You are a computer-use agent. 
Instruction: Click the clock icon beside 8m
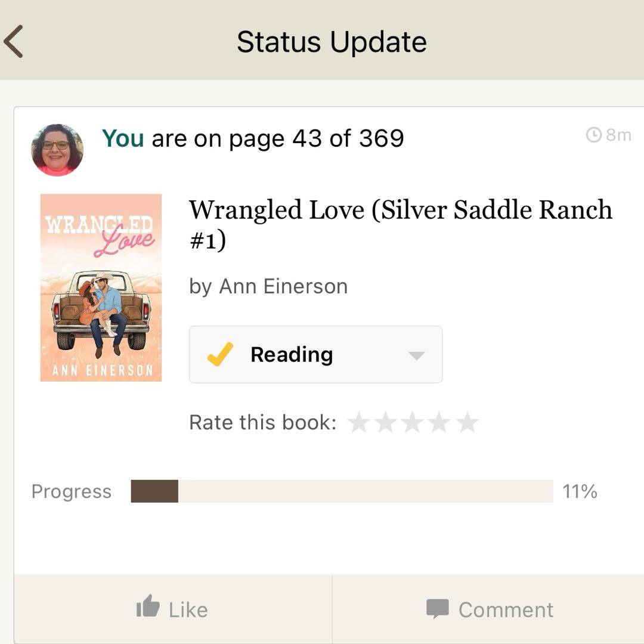(x=594, y=135)
